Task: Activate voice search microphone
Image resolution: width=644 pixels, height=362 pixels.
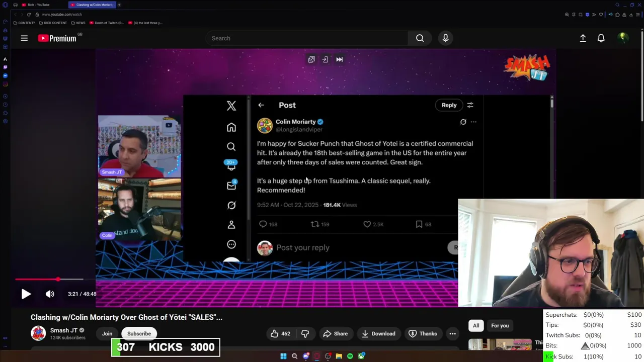Action: 445,38
